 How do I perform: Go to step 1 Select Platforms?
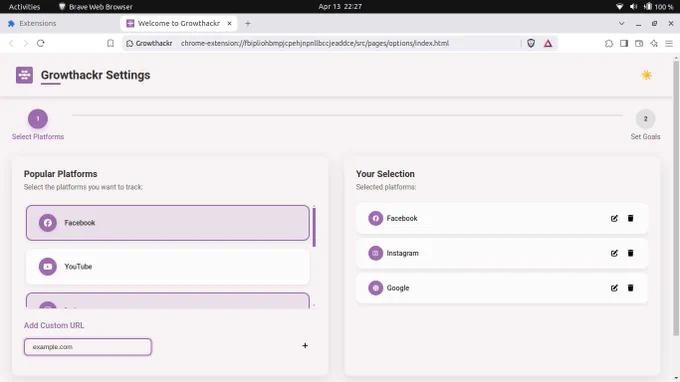tap(38, 119)
